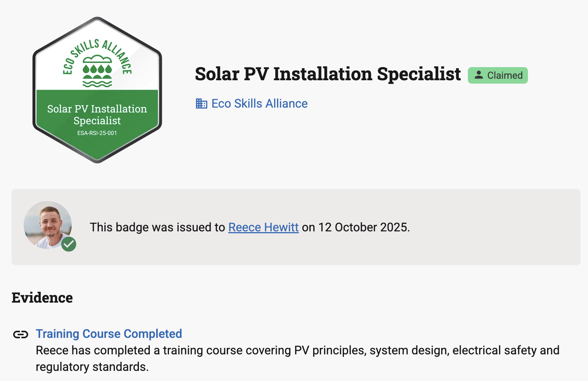Screen dimensions: 588x381
Task: Click the building icon beside Eco Skills Alliance
Action: [201, 103]
